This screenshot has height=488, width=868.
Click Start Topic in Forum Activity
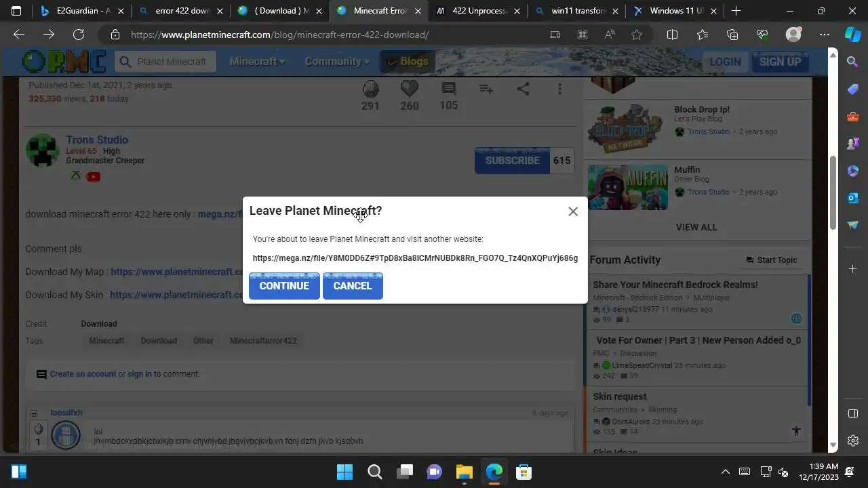click(x=771, y=260)
